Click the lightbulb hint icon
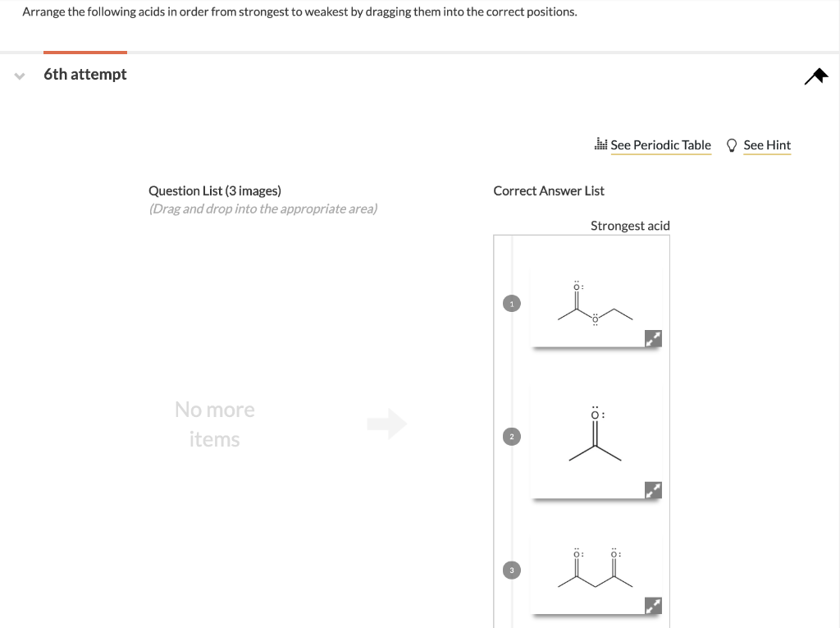Screen dimensions: 840x628 (731, 144)
